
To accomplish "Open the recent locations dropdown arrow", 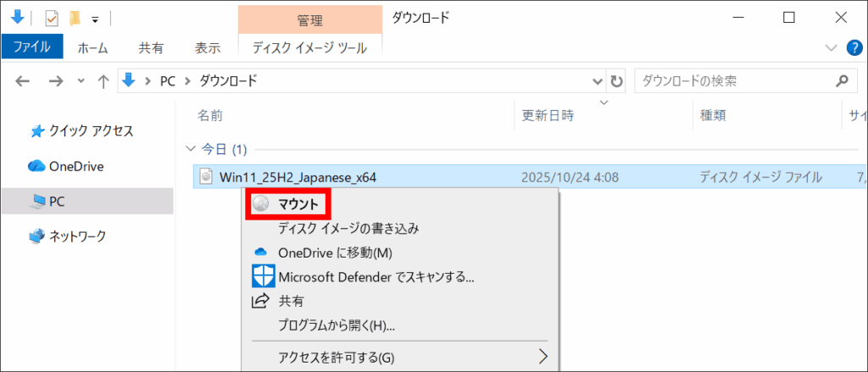I will [81, 81].
